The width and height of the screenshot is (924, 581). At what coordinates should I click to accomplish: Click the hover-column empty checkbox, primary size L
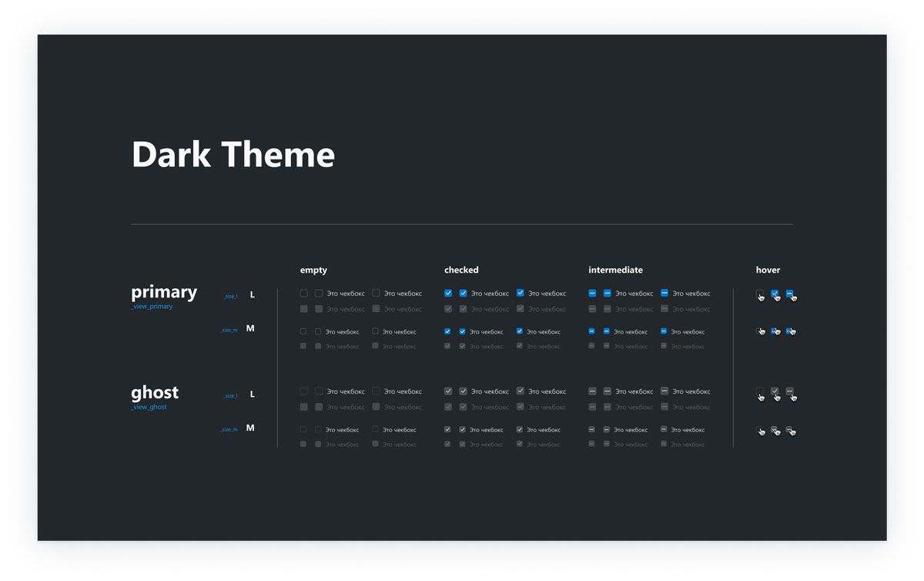(760, 294)
